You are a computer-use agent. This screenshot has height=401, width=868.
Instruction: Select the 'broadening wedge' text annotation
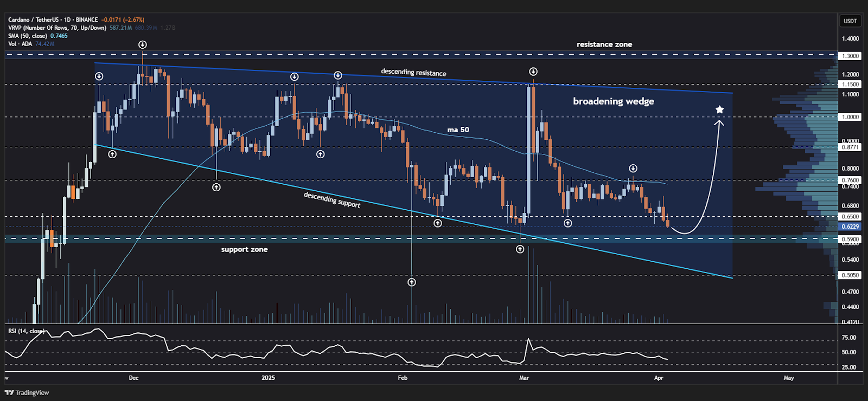614,101
